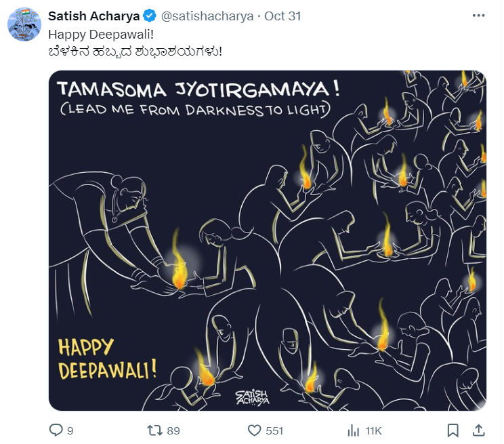Open the Deepawali cartoon image
The image size is (504, 444).
[x=267, y=241]
